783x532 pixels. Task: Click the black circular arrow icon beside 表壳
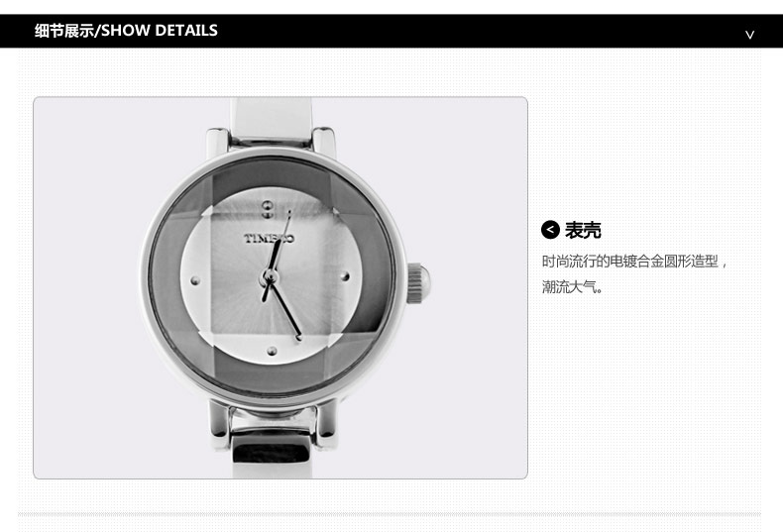[550, 230]
